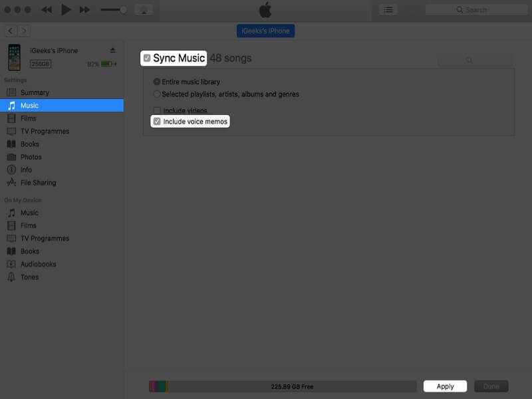This screenshot has height=399, width=532.
Task: Open the list view icon in toolbar
Action: [388, 10]
